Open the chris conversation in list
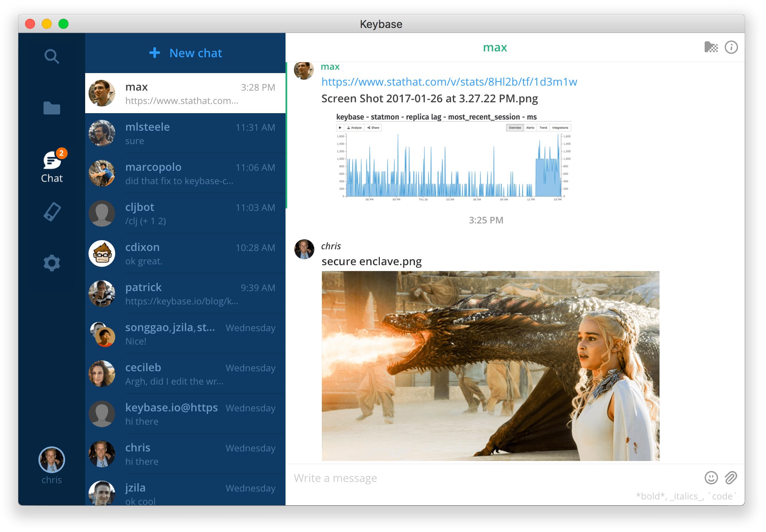The height and width of the screenshot is (532, 766). pos(185,454)
